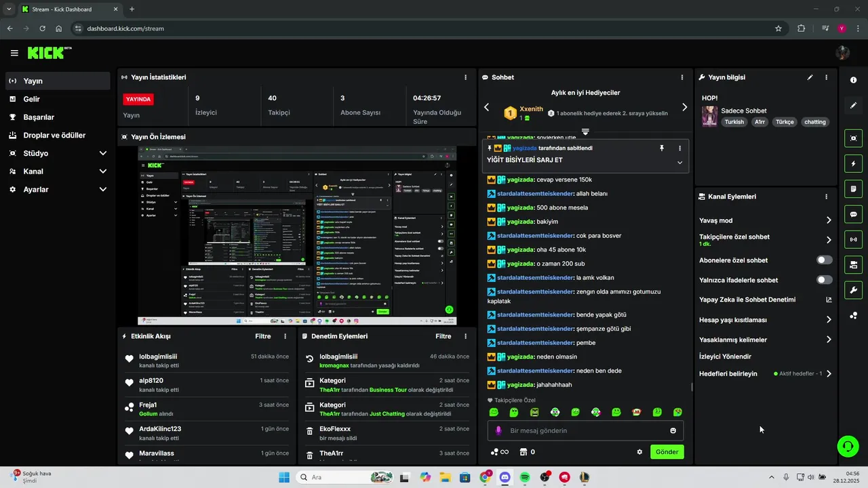Click the chat scrollbar
This screenshot has height=488, width=868.
(692, 387)
